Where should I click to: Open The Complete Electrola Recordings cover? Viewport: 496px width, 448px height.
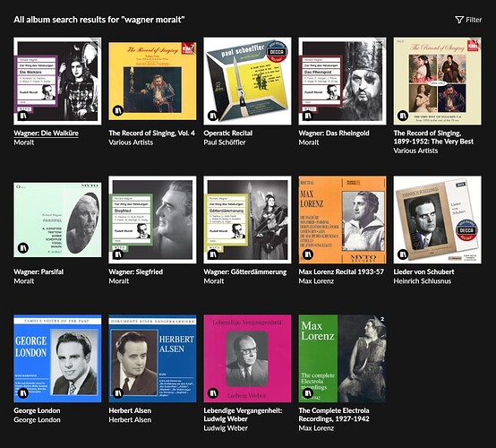pos(342,358)
